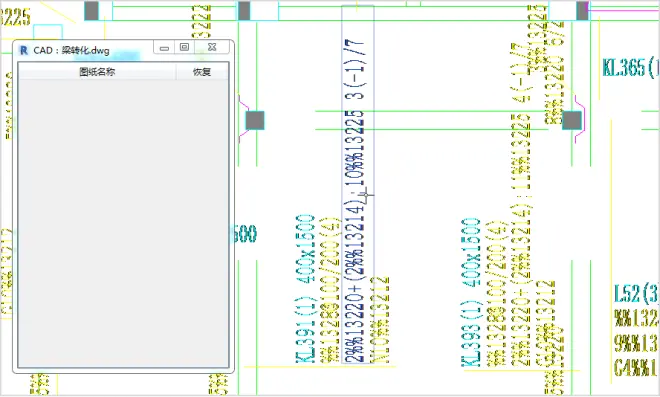Select the top-left grey column square

tap(91, 11)
